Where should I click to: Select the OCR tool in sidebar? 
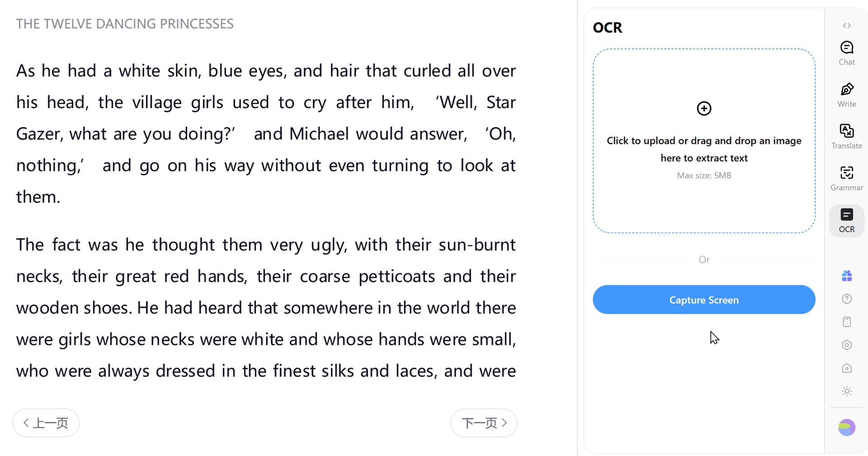(847, 221)
